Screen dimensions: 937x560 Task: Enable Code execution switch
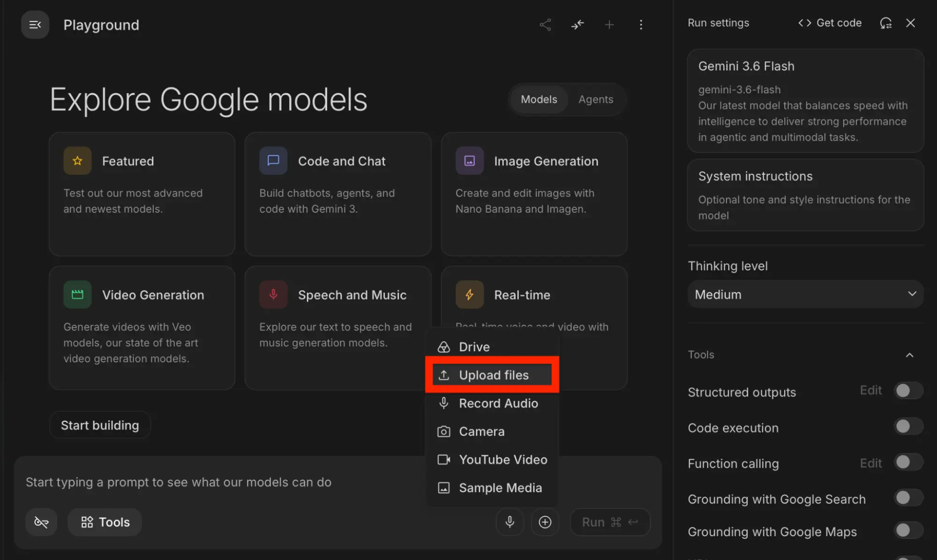[908, 426]
